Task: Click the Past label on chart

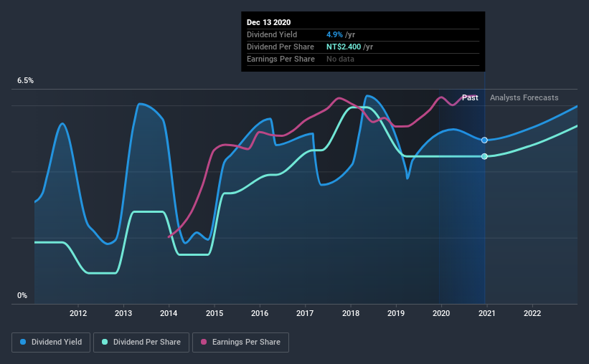Action: (470, 97)
